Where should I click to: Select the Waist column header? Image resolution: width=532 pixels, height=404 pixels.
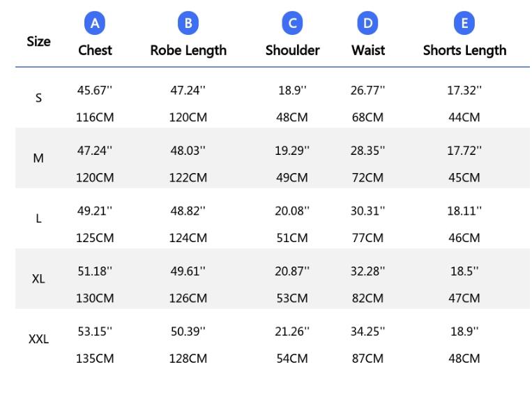(x=368, y=50)
